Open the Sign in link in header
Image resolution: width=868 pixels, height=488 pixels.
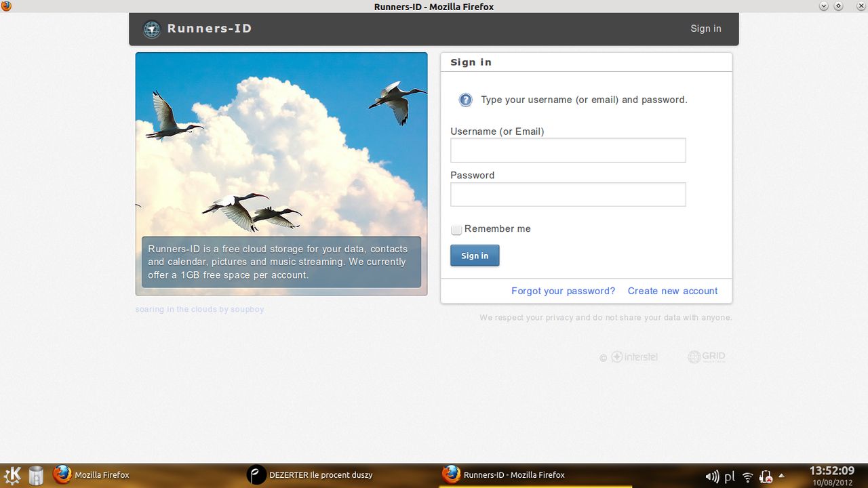click(x=706, y=28)
